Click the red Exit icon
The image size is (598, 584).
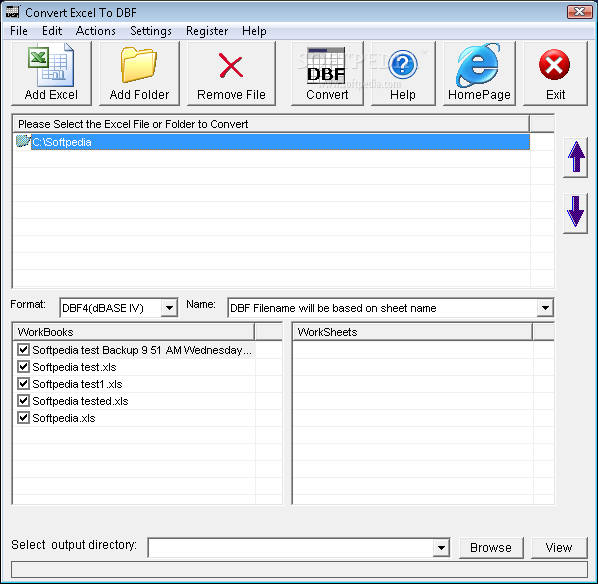tap(554, 65)
